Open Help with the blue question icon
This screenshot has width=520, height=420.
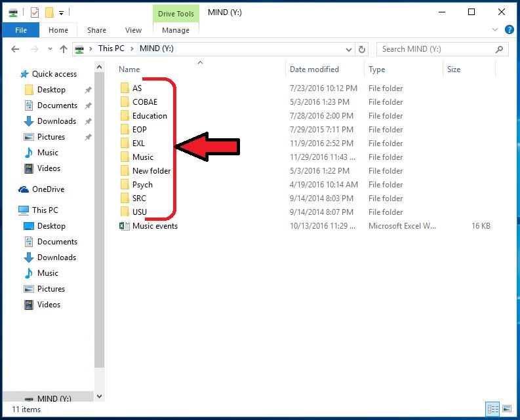tap(509, 29)
